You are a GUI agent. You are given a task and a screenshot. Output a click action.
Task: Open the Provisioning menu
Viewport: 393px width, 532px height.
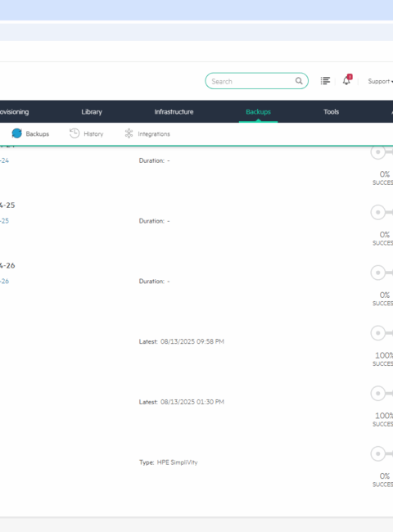pos(14,111)
